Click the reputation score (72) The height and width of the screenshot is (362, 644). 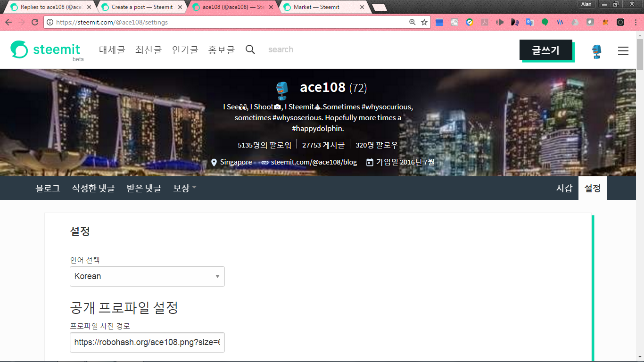point(358,88)
